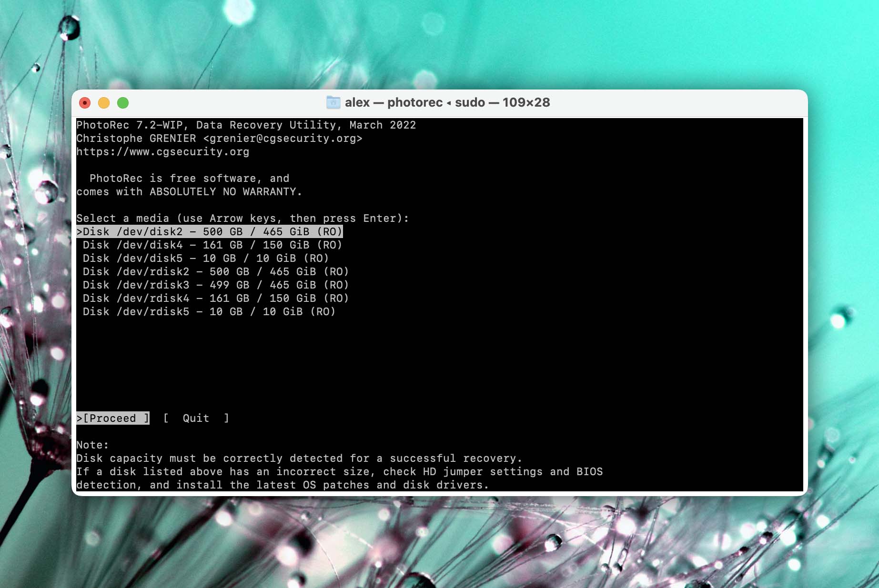Pick Disk /dev/disk5 10 GB entry
This screenshot has height=588, width=879.
[205, 259]
